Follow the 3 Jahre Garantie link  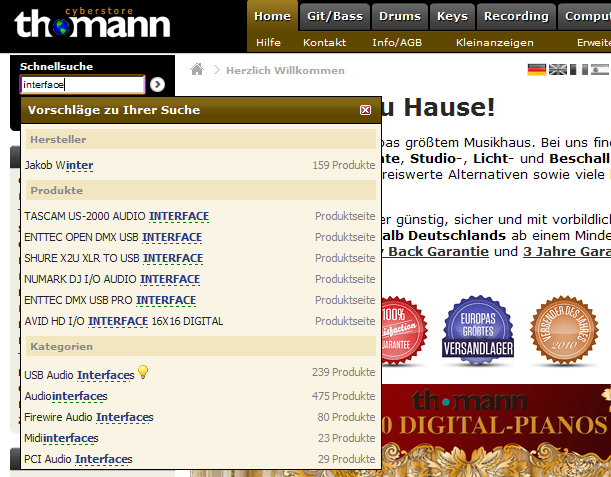point(567,251)
